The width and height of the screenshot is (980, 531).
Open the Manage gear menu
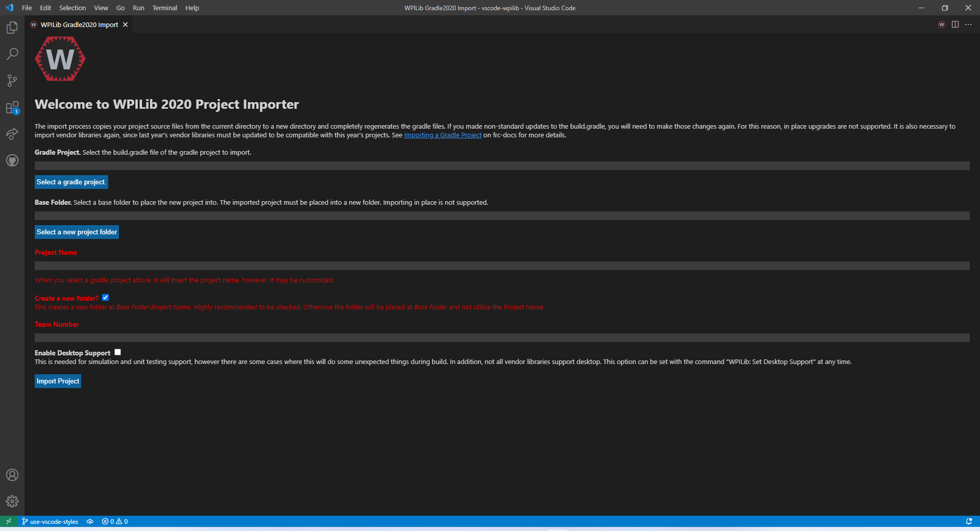[x=12, y=501]
